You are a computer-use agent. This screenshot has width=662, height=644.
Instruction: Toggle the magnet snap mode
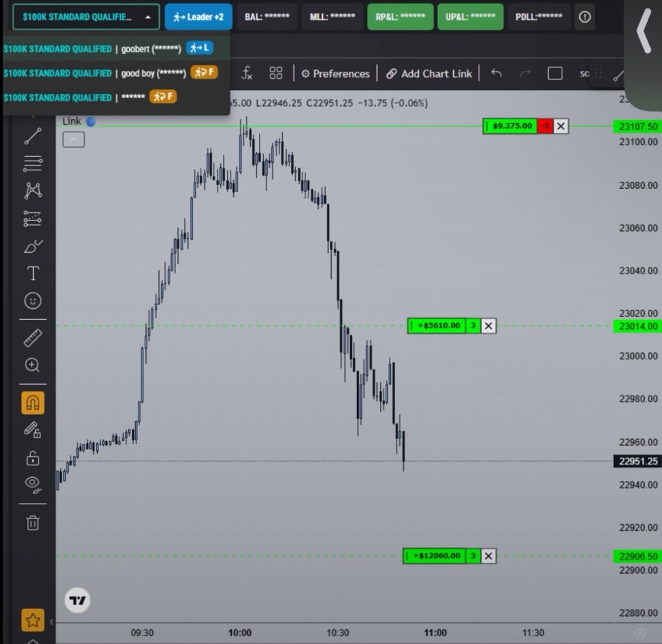(x=33, y=403)
